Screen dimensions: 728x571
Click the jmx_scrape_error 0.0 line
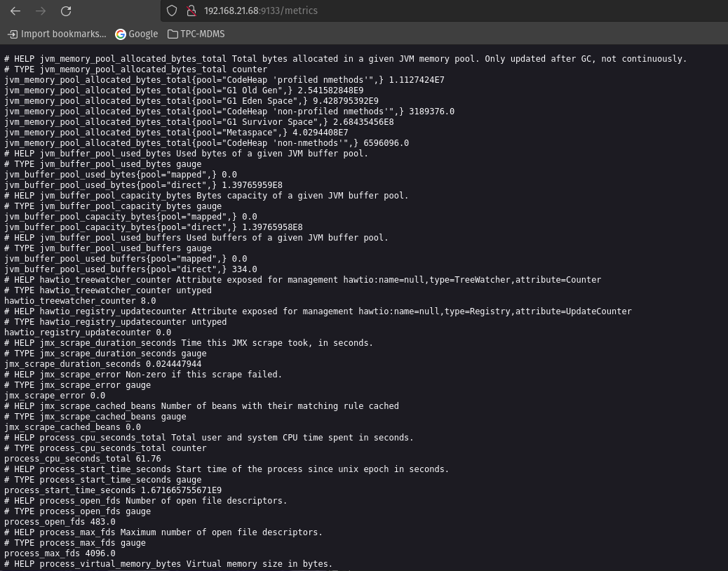click(x=54, y=396)
